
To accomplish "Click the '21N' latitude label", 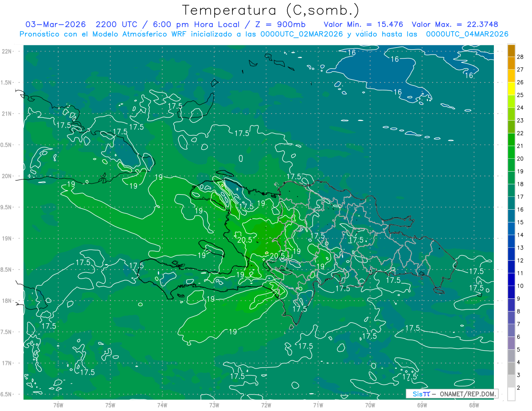I will [8, 114].
